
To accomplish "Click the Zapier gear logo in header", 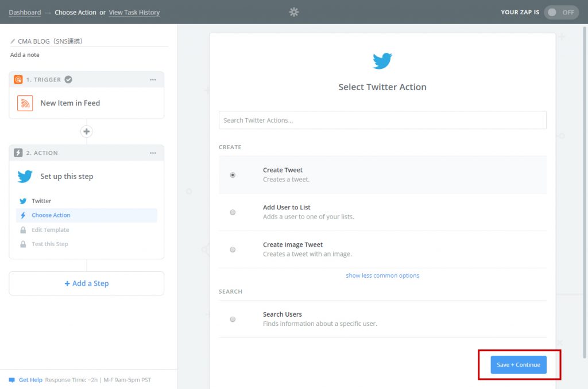I will [294, 12].
